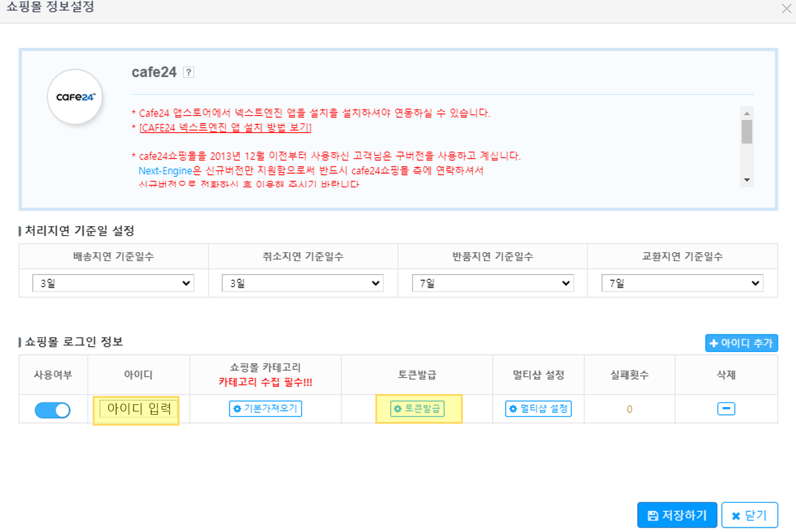Click the 아이디 추가 button
796x532 pixels.
(742, 343)
